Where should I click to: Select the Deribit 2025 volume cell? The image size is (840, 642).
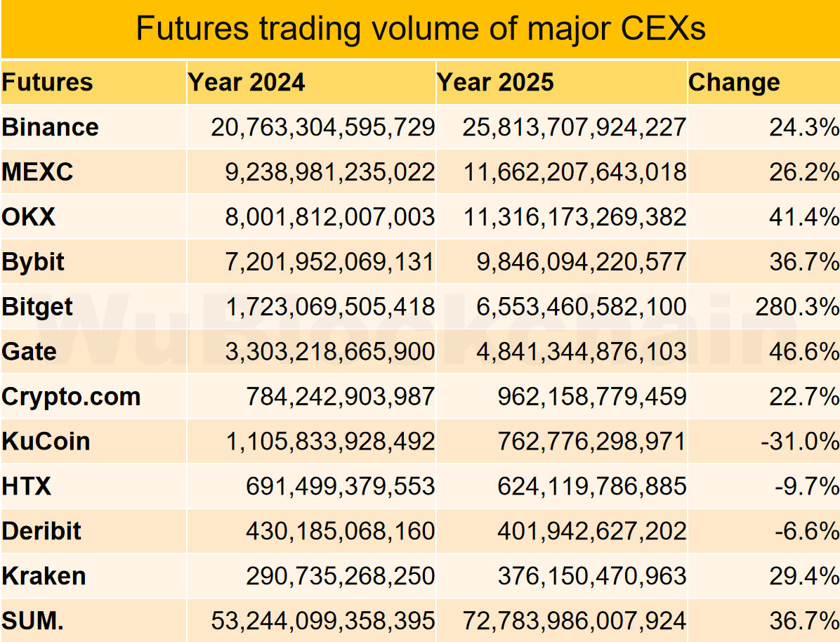tap(591, 531)
